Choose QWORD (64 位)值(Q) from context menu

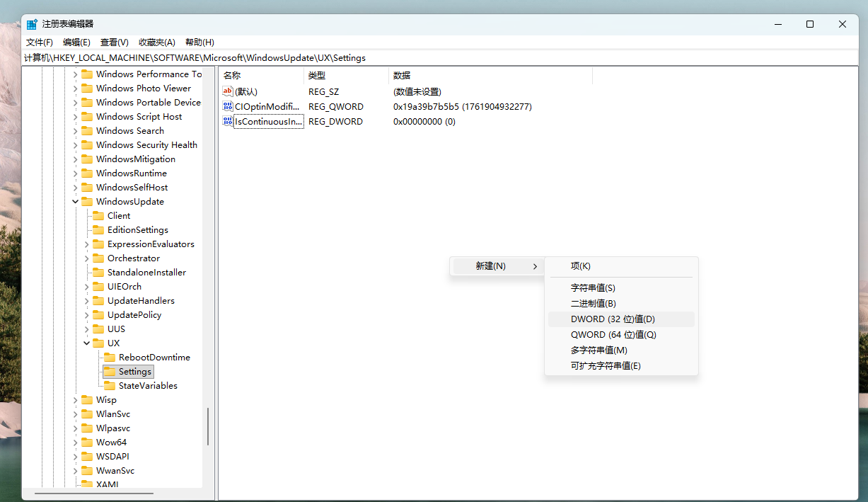(622, 335)
